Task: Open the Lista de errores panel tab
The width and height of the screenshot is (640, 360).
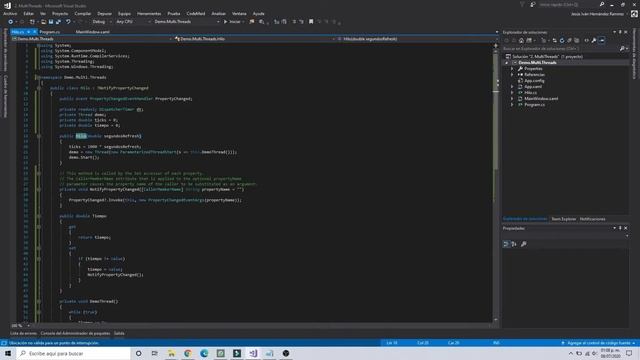Action: [23, 333]
